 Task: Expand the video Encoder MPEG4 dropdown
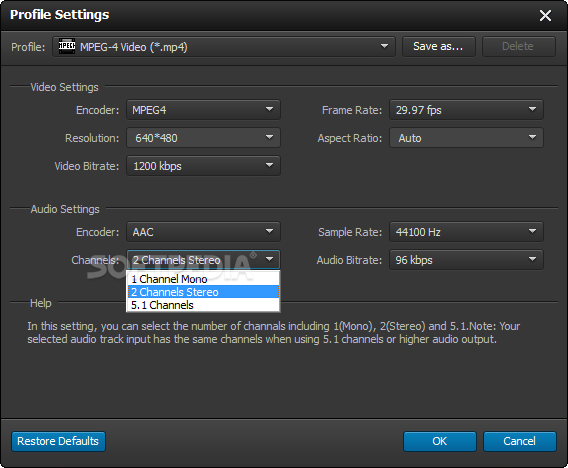click(203, 110)
